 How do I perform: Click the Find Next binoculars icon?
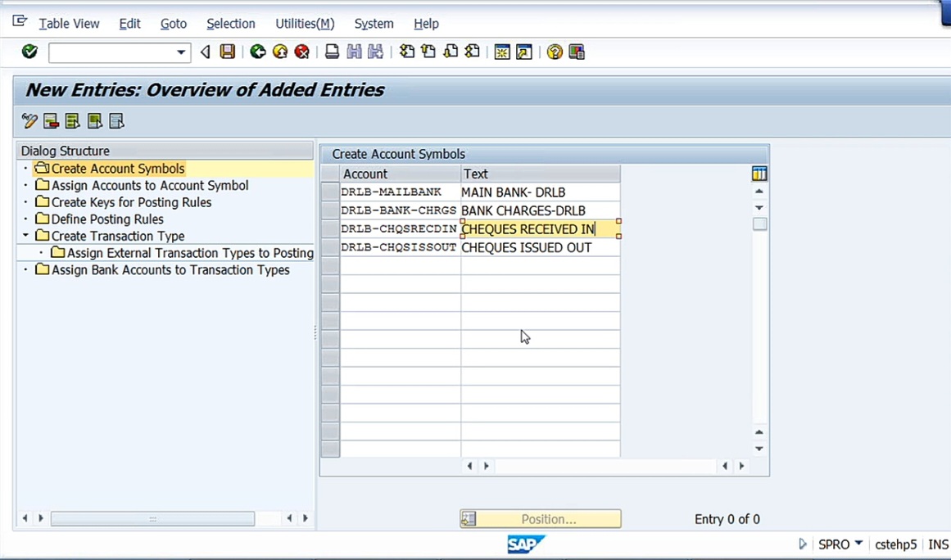pyautogui.click(x=376, y=52)
